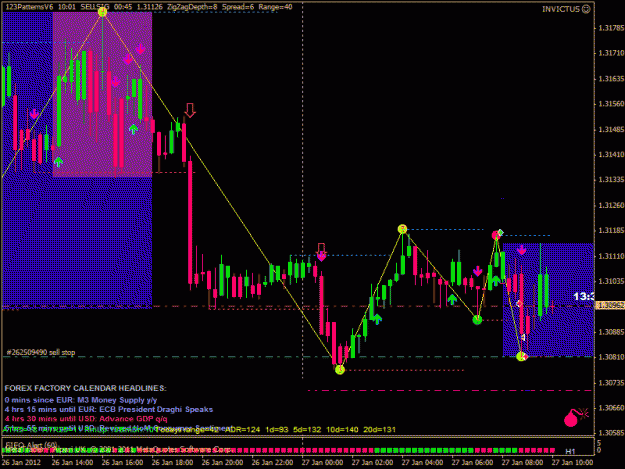This screenshot has height=469, width=625.
Task: Select the red circle at the 27 Jan 08:00 peak
Action: coord(496,235)
